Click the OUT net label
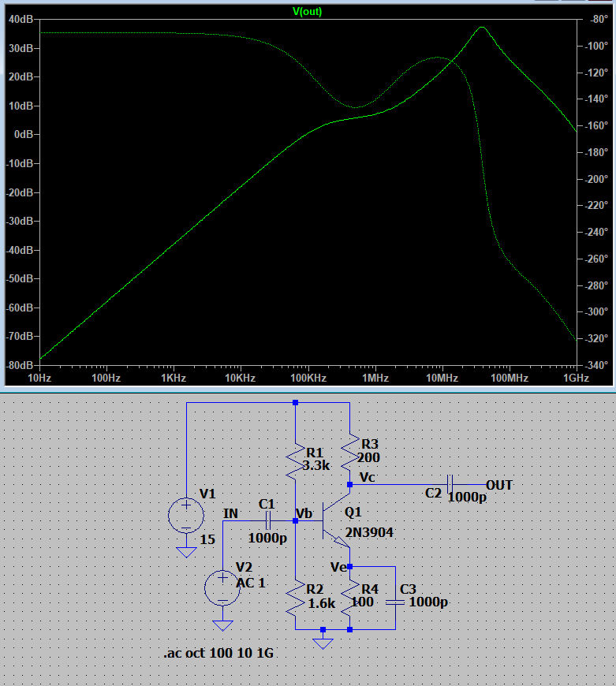 [x=499, y=485]
